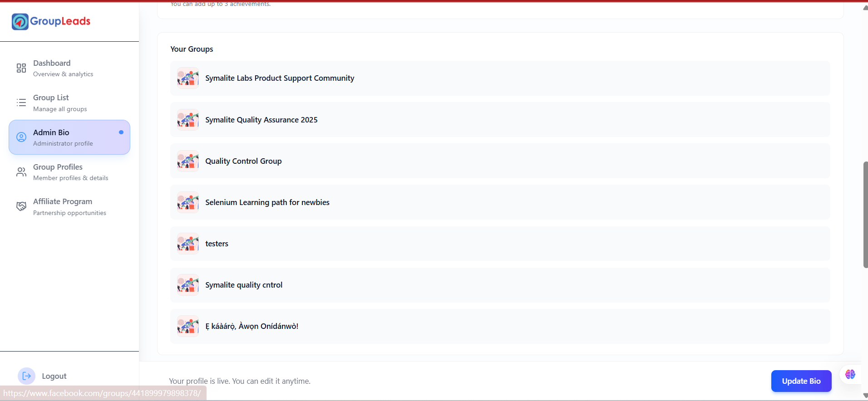Click Quality Control Group thumbnail image
Screen dimensions: 868x401
click(188, 161)
